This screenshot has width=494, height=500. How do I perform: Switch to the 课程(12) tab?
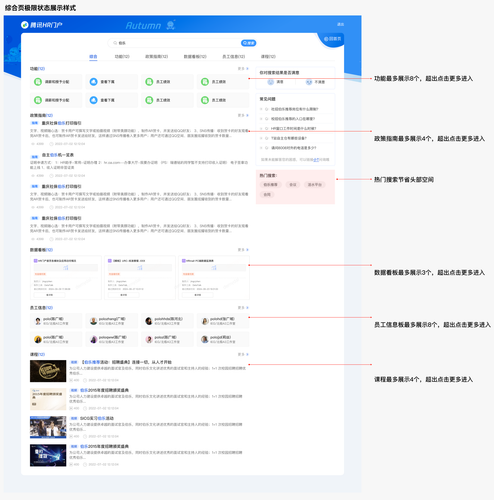[x=268, y=57]
